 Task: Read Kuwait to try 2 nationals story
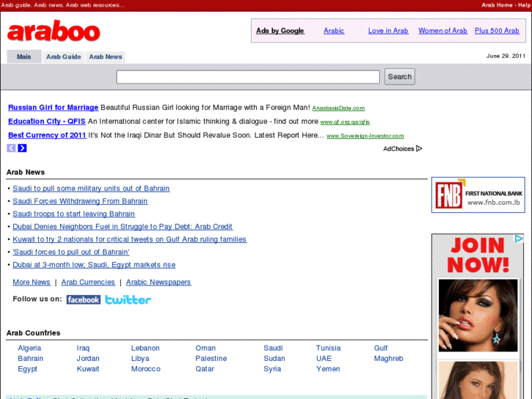(130, 239)
